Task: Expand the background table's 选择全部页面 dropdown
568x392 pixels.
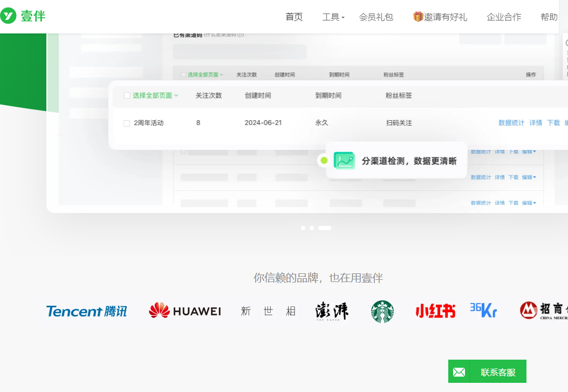Action: 206,75
